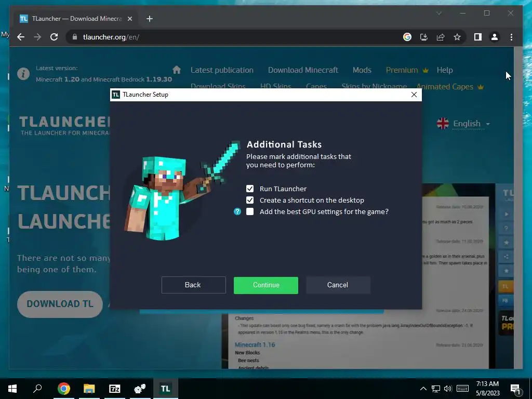Screen dimensions: 532x399
Task: Open the GPU settings help question icon
Action: point(237,212)
